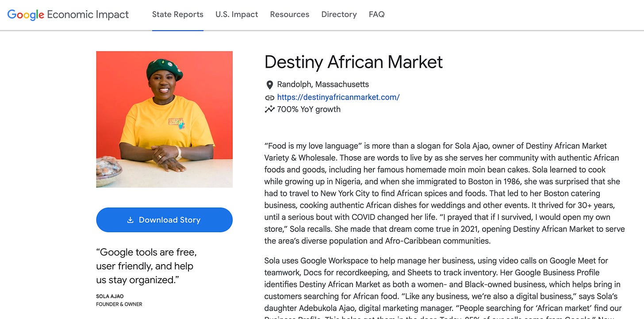644x319 pixels.
Task: Click the download arrow icon in blue button
Action: (130, 220)
